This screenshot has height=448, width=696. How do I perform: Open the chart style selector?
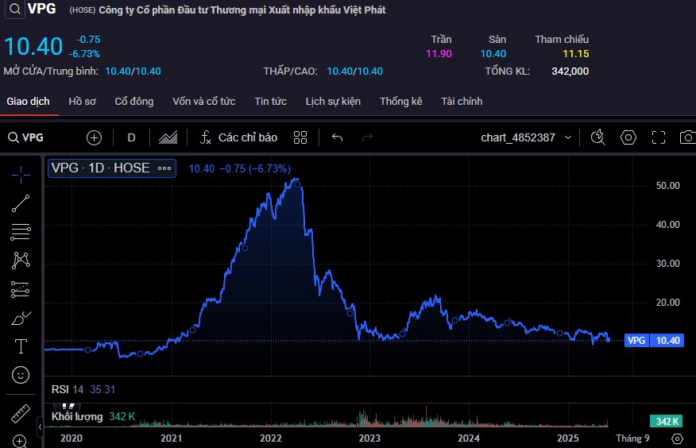coord(168,138)
